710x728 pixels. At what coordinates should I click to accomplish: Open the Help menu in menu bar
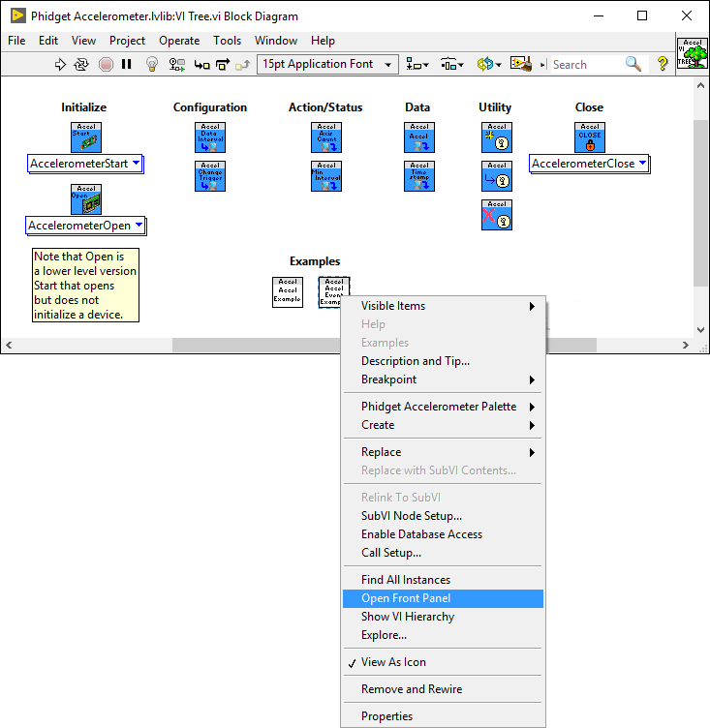pyautogui.click(x=323, y=41)
